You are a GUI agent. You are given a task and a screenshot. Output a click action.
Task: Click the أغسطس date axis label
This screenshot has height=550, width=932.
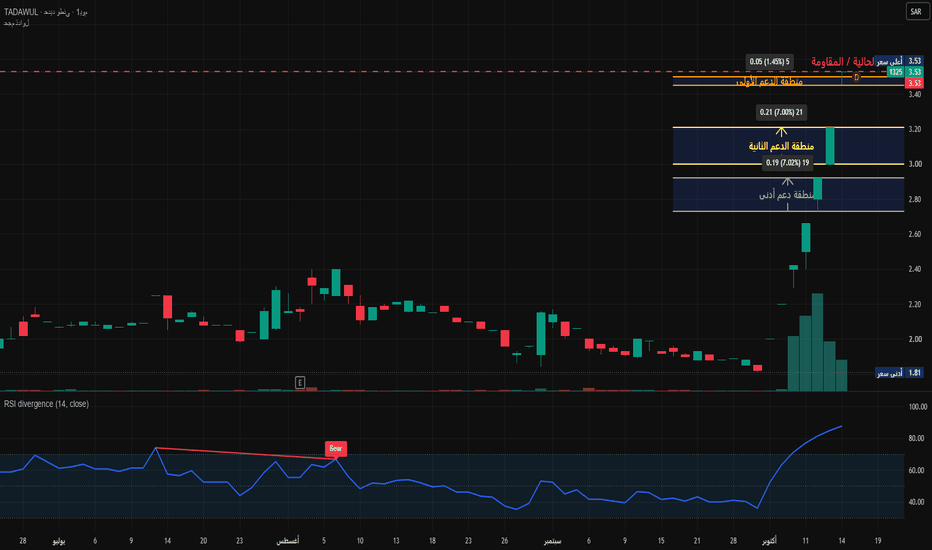[x=288, y=540]
